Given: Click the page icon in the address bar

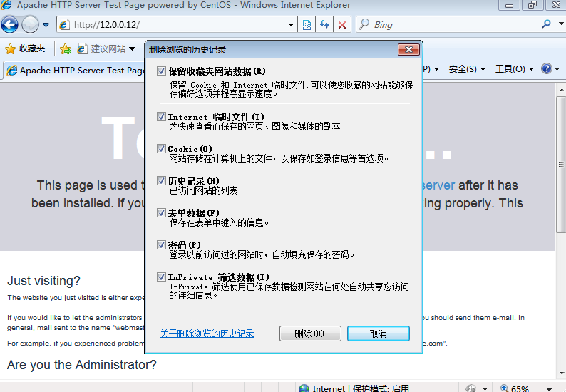Looking at the screenshot, I should coord(64,24).
